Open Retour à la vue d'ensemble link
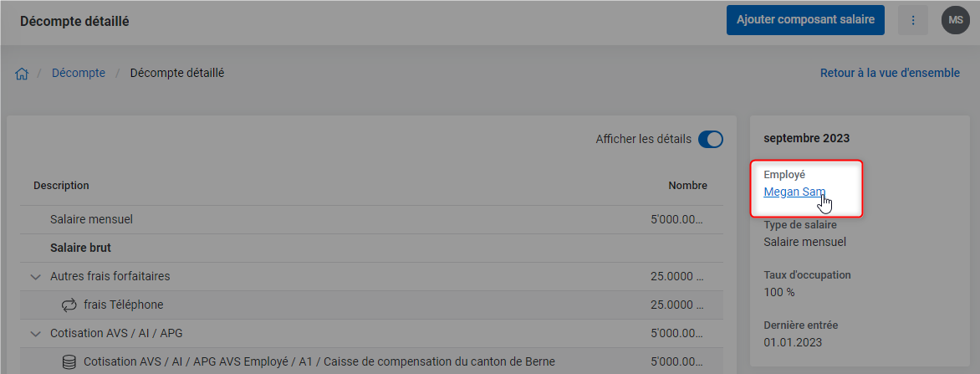The width and height of the screenshot is (980, 374). coord(890,73)
